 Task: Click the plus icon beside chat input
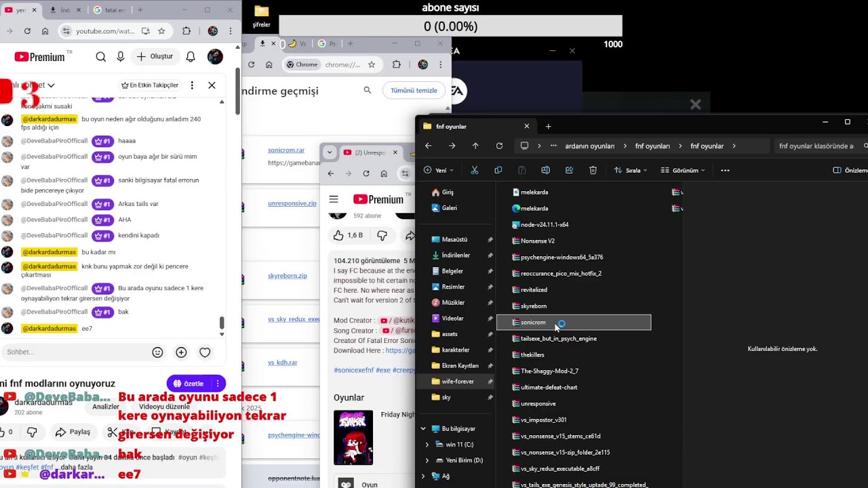181,352
